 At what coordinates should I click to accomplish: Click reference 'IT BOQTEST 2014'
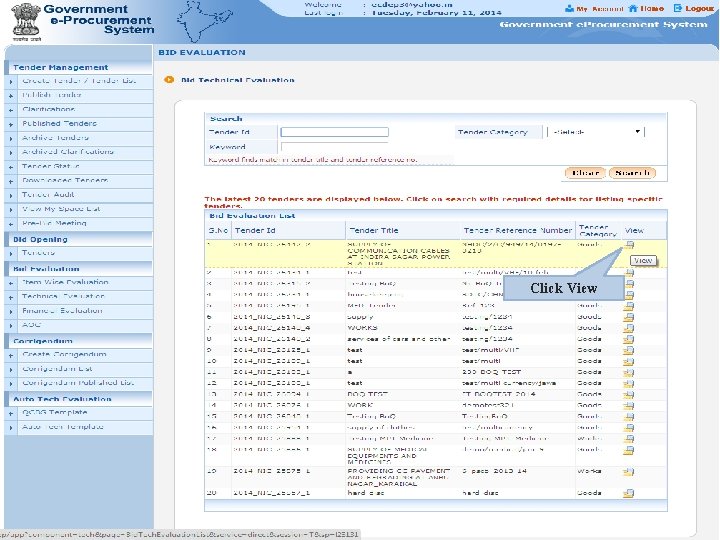498,394
